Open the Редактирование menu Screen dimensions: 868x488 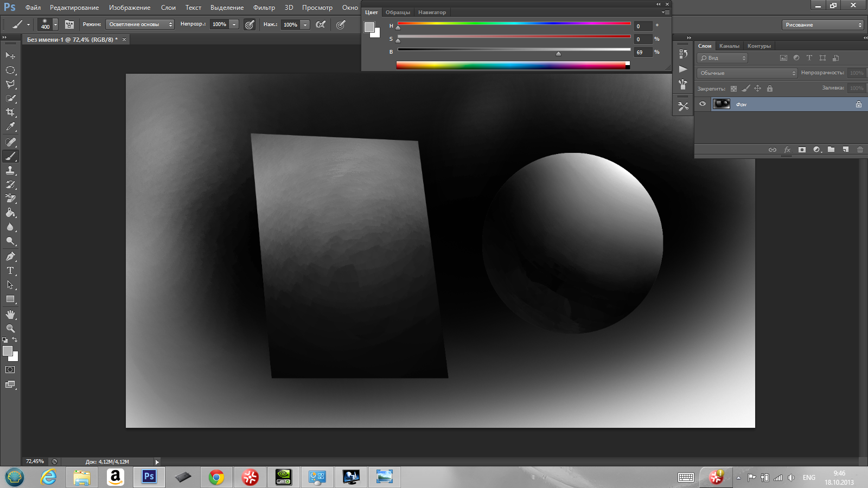(74, 8)
